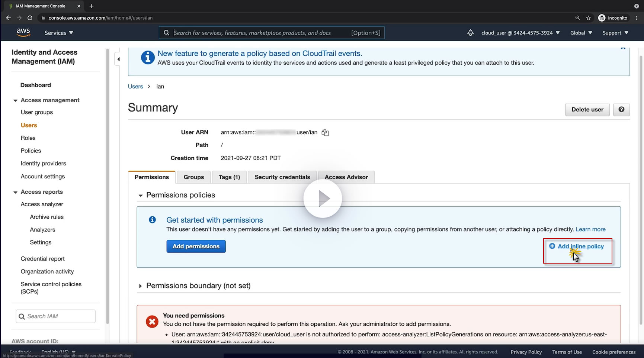Collapse the left navigation panel arrow

click(118, 59)
